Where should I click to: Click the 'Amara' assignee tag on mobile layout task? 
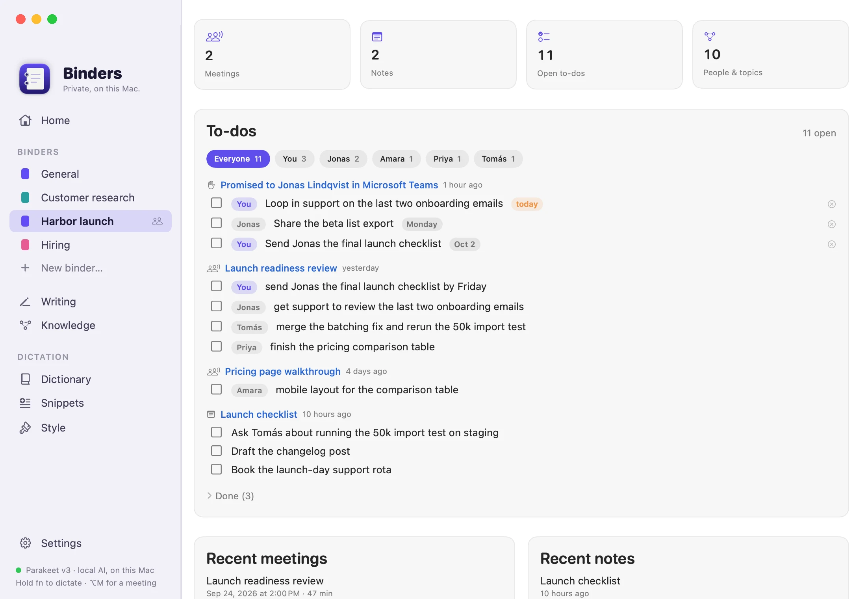click(x=249, y=391)
